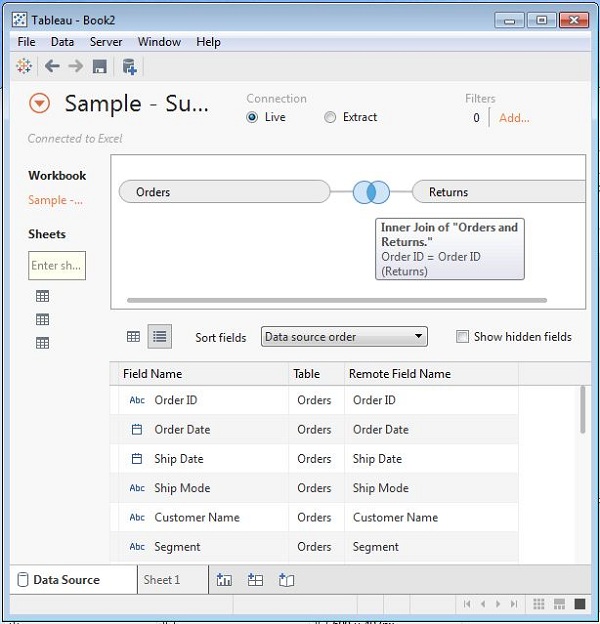Select the Orders table pill
The image size is (600, 624).
(x=224, y=192)
